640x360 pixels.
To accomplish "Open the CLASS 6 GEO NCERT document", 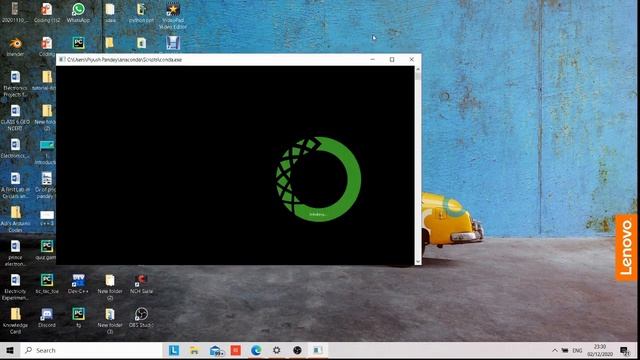I will (15, 118).
